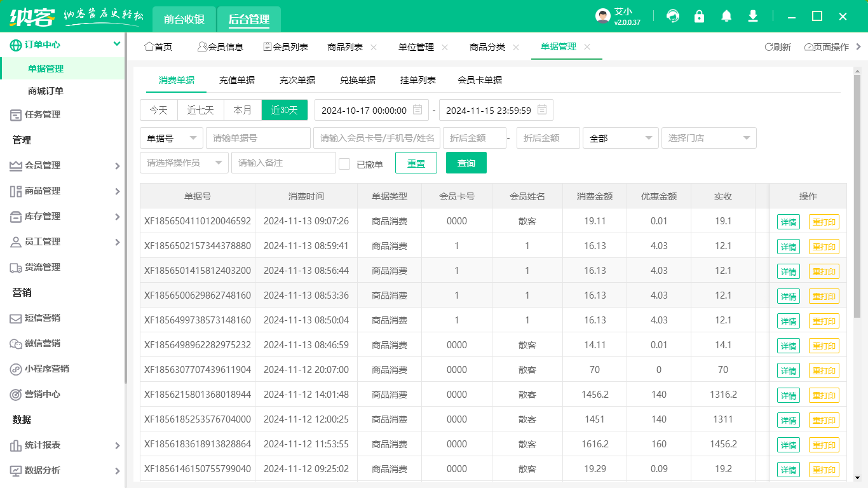Open calendar icon for start date 2024-10-17
This screenshot has height=488, width=868.
[417, 110]
